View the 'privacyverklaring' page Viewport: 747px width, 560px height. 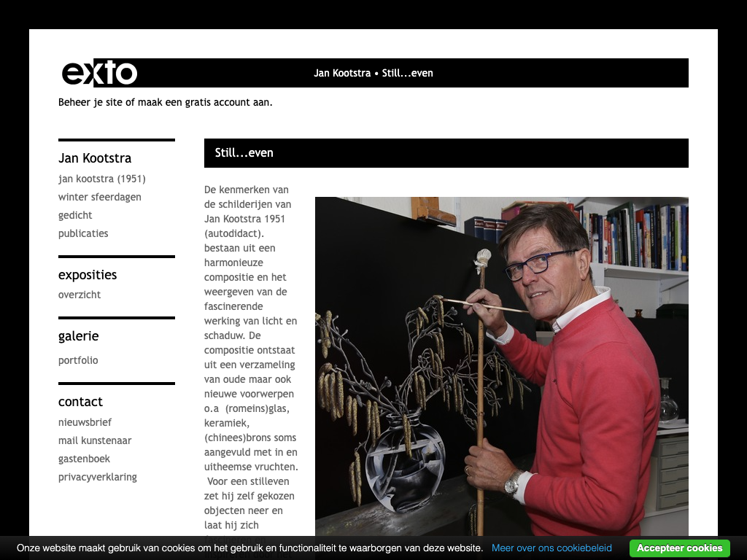coord(98,477)
